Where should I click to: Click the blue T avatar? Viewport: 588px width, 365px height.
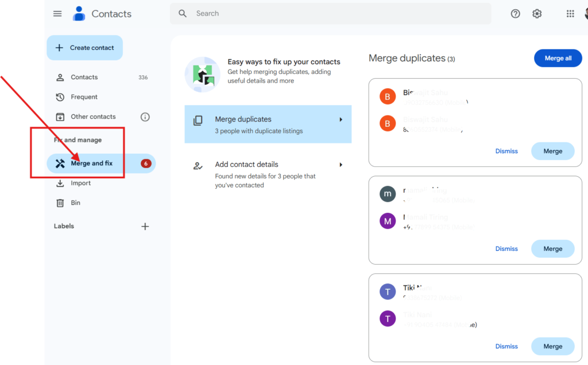(x=388, y=292)
